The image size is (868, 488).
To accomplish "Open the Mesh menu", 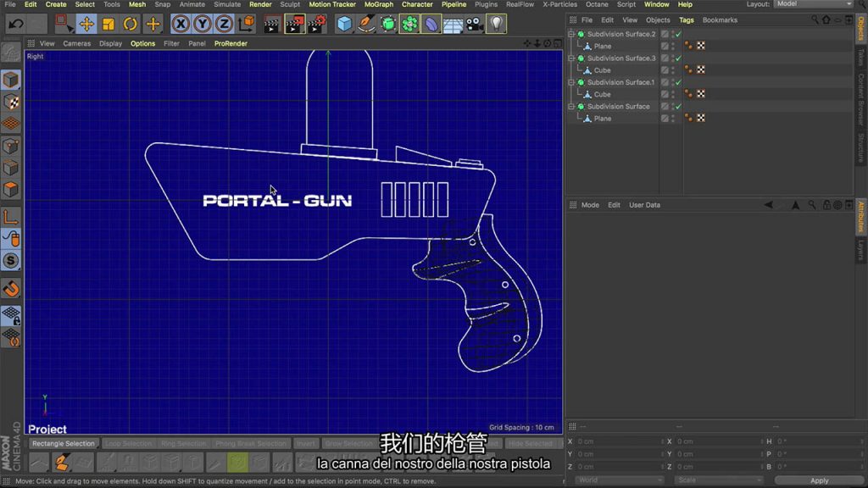I will (137, 4).
